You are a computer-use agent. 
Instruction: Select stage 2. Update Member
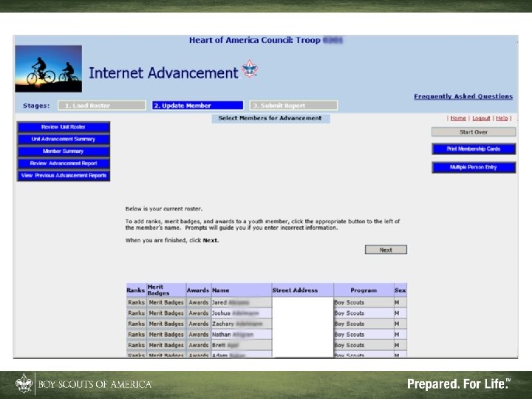tap(198, 106)
